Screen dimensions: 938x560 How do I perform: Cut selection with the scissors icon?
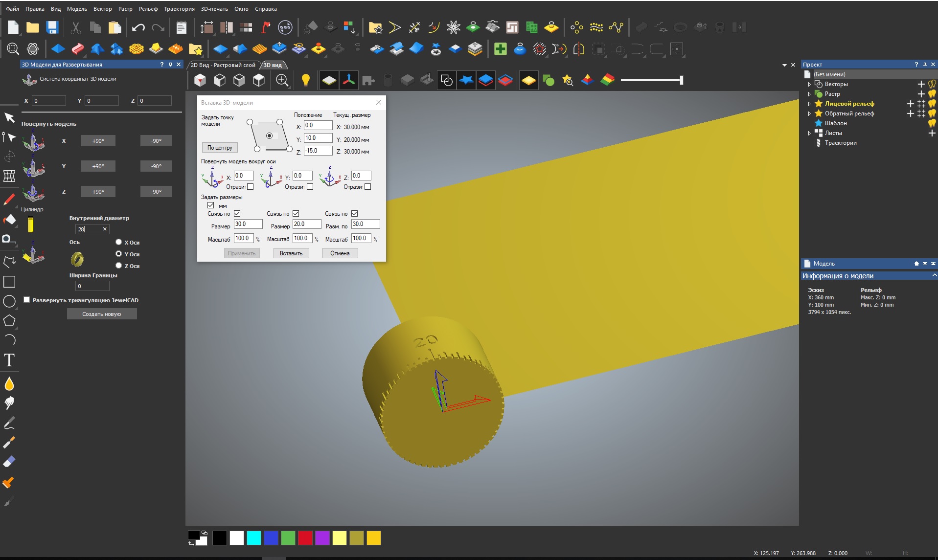[x=75, y=27]
